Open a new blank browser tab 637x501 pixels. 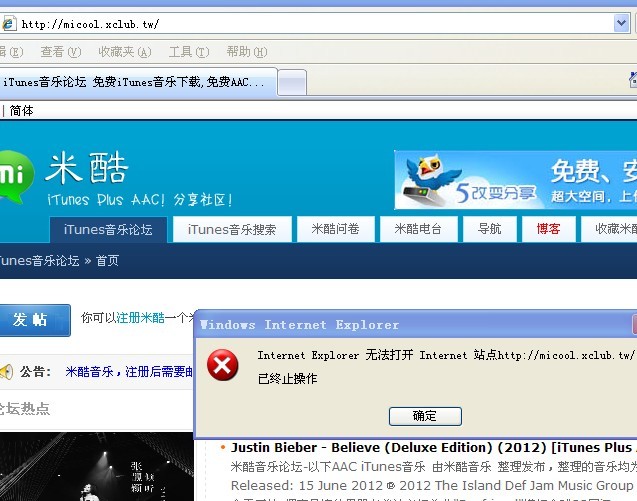(x=292, y=82)
